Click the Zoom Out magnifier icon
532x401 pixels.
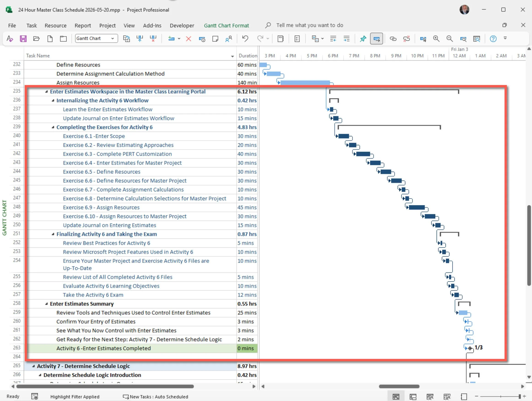(449, 39)
